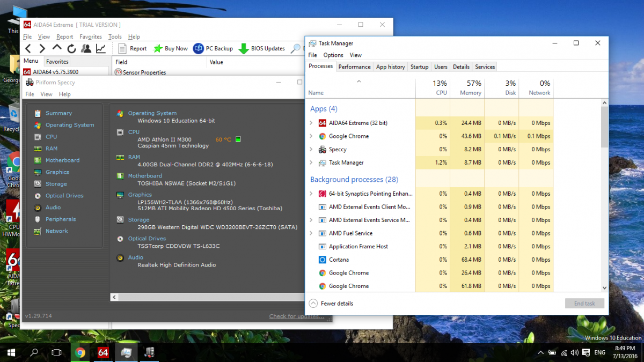644x362 pixels.
Task: Sort processes by Disk column
Action: pyautogui.click(x=501, y=88)
